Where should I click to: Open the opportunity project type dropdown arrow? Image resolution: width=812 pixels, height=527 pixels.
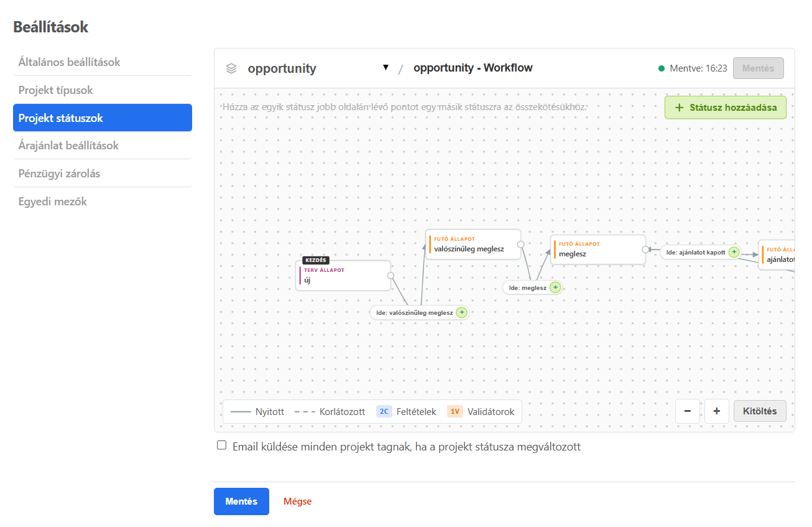[385, 68]
